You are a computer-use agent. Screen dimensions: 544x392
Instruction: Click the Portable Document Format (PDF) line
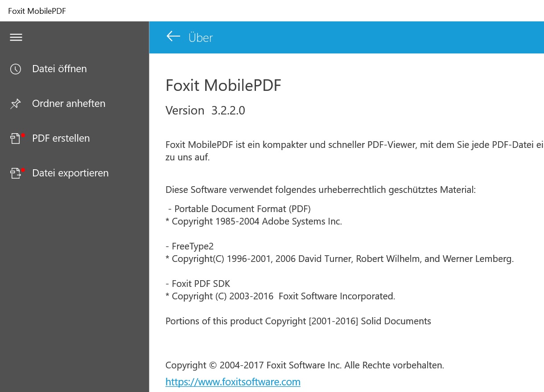[x=239, y=208]
